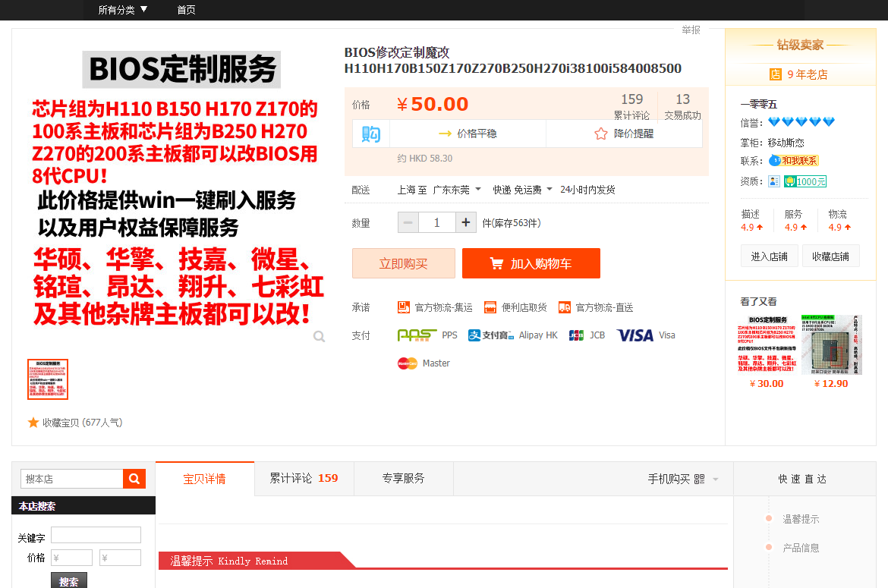888x588 pixels.
Task: Click the 1000元 deposit guarantee badge
Action: click(805, 181)
